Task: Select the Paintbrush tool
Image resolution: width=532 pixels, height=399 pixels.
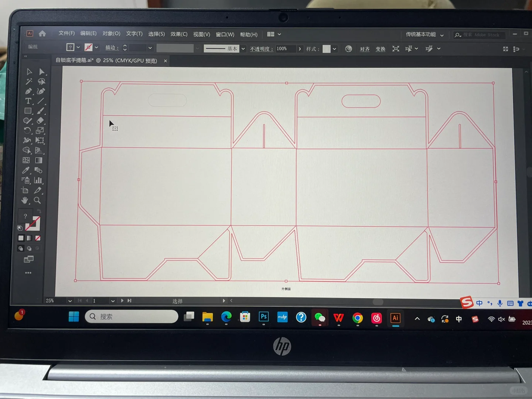Action: (41, 111)
